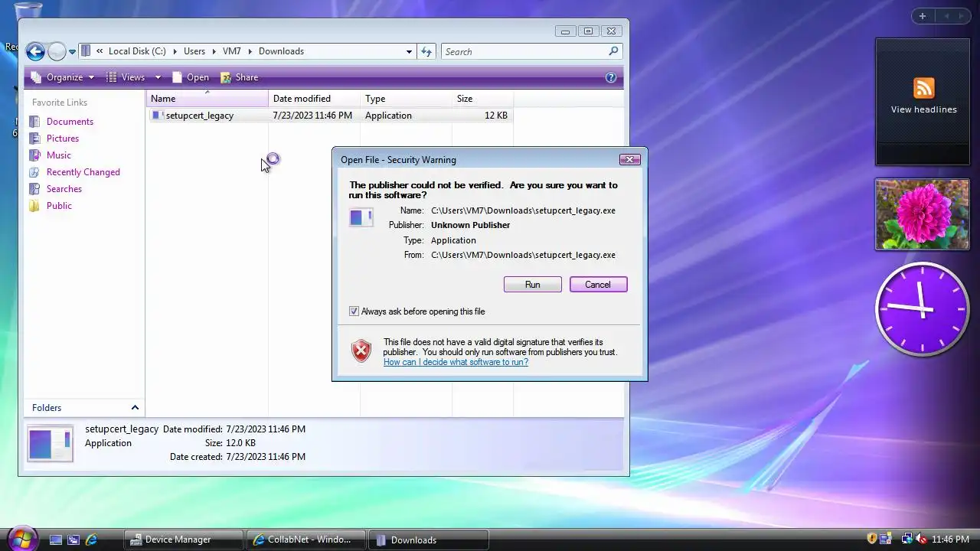Viewport: 980px width, 551px height.
Task: Click the Show Desktop quick launch icon
Action: [55, 540]
